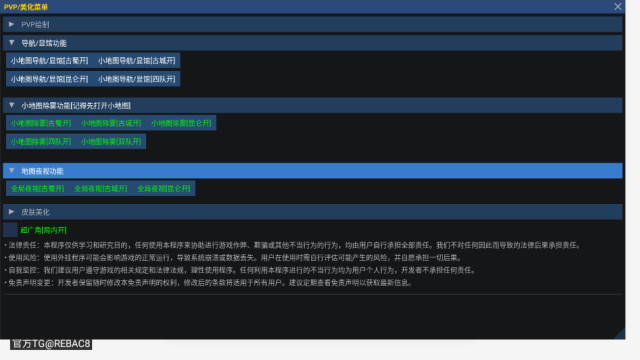This screenshot has width=640, height=360.
Task: Collapse the 地图夜视功能 section
Action: pyautogui.click(x=313, y=171)
